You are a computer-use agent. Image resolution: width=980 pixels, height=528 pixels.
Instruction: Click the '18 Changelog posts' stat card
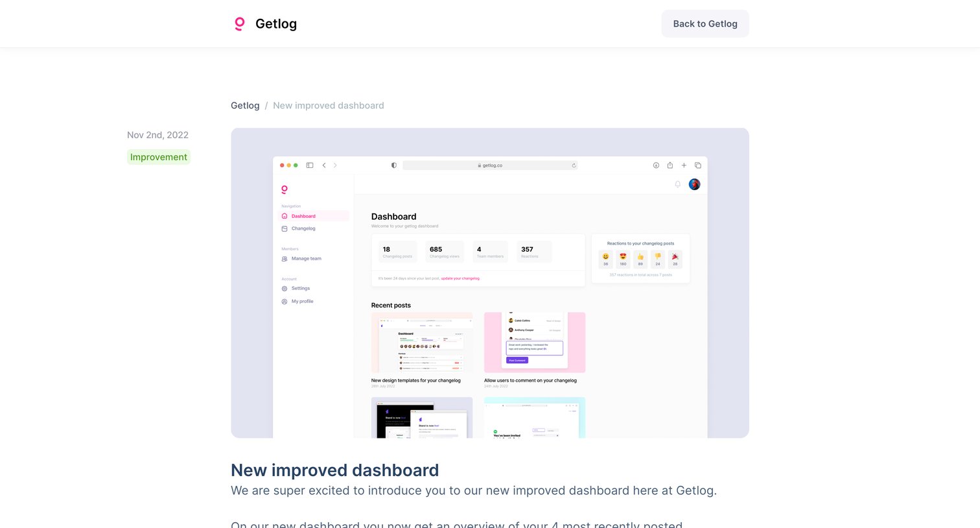398,252
